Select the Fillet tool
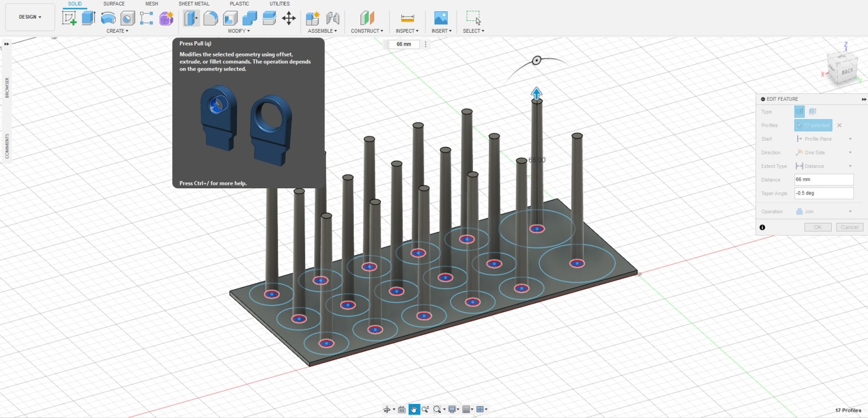Image resolution: width=868 pixels, height=418 pixels. (x=211, y=18)
